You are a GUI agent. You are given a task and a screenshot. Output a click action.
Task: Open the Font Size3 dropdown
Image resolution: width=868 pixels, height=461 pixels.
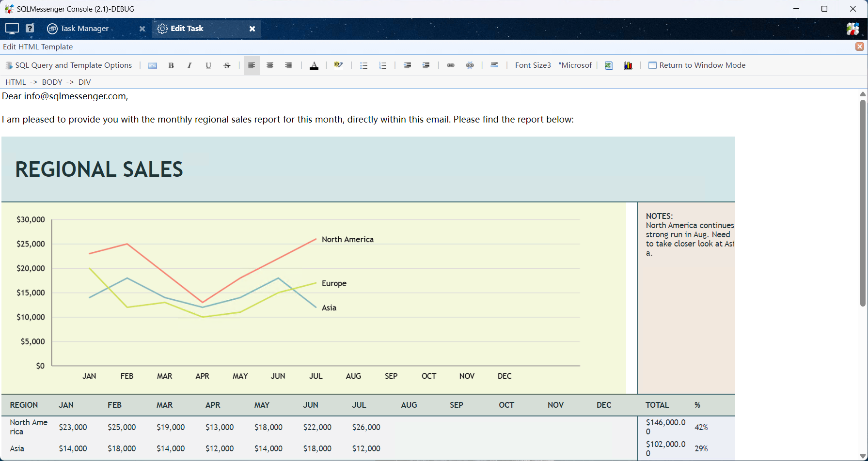[x=533, y=65]
